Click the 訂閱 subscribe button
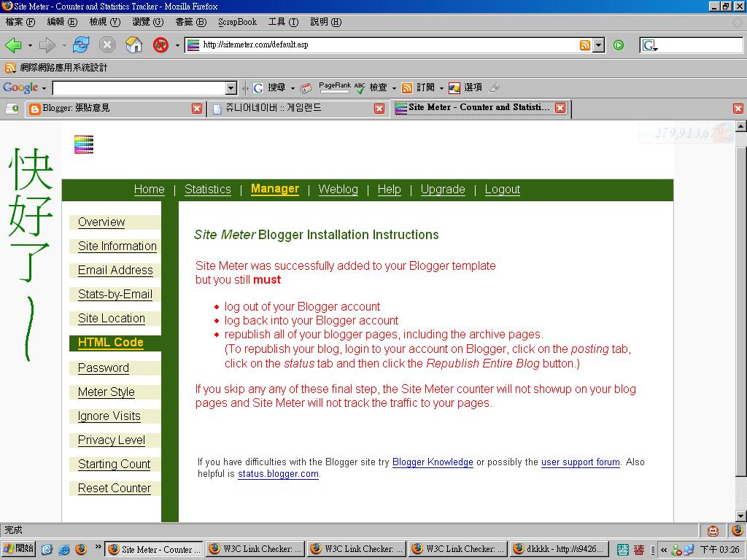747x560 pixels. [x=418, y=87]
